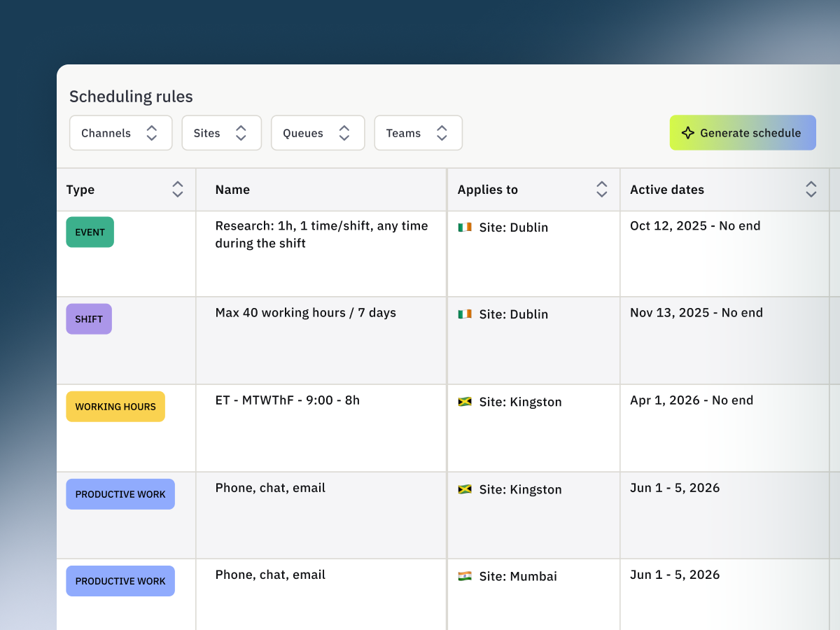The width and height of the screenshot is (840, 630).
Task: Click the Ireland flag in the EVENT row
Action: 465,227
